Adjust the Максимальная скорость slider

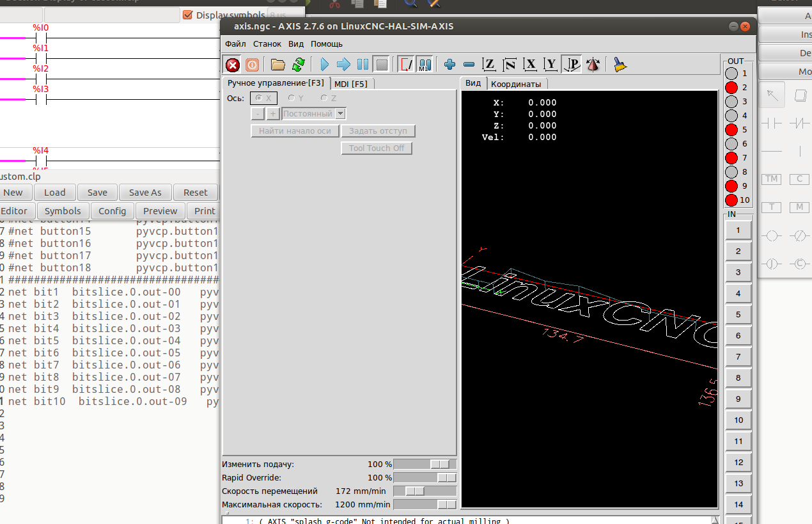[425, 504]
